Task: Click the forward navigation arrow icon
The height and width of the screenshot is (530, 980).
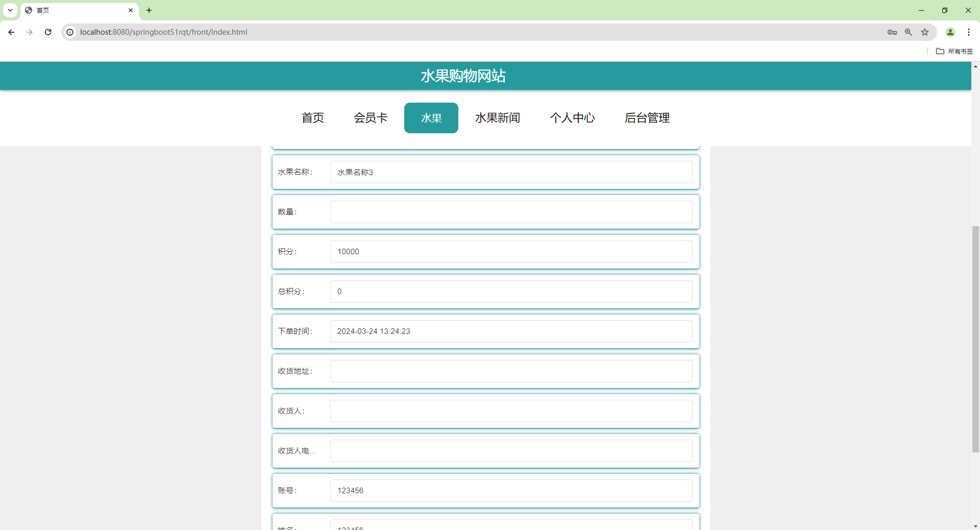Action: pos(29,32)
